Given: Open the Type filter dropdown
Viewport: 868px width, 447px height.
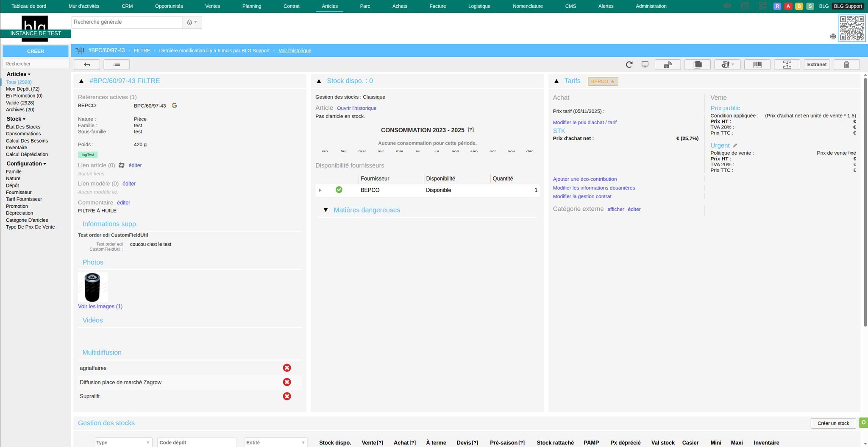Looking at the screenshot, I should pyautogui.click(x=123, y=442).
